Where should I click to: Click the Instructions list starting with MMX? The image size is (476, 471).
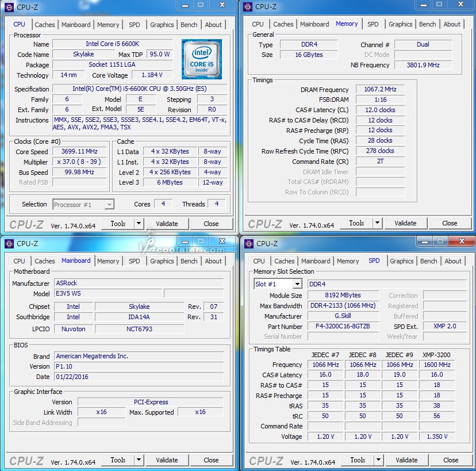pyautogui.click(x=140, y=123)
